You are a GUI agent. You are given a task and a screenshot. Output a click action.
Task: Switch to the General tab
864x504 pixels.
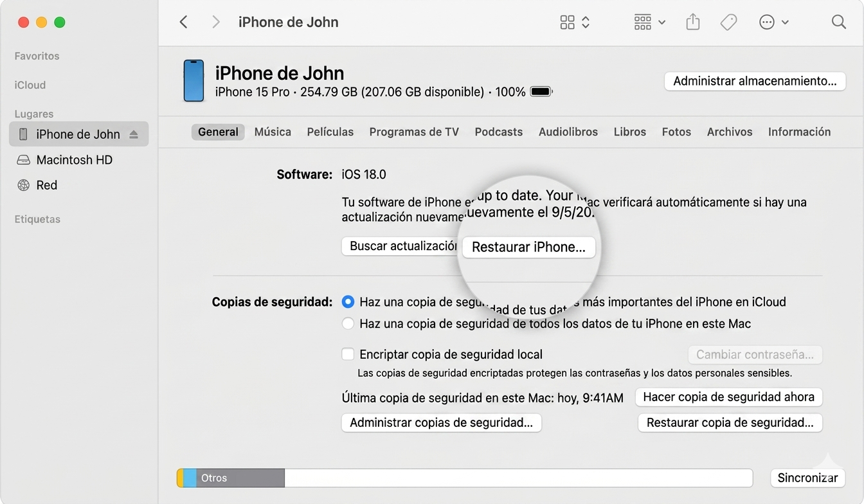point(218,132)
